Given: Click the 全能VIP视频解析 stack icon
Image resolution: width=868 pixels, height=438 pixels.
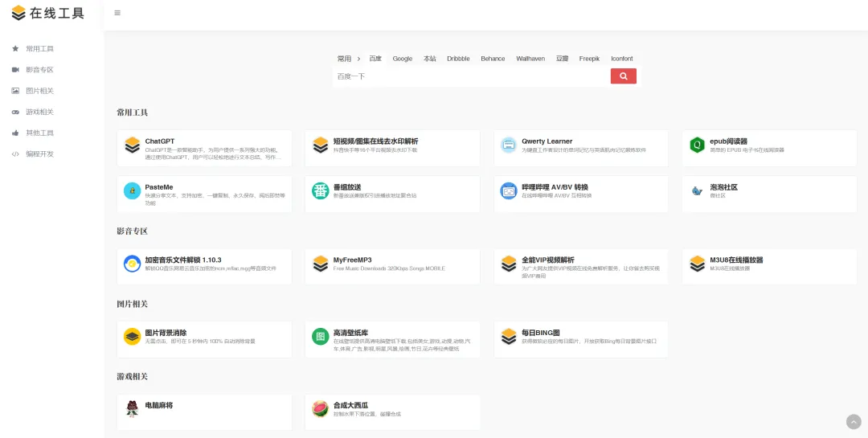Looking at the screenshot, I should (509, 264).
